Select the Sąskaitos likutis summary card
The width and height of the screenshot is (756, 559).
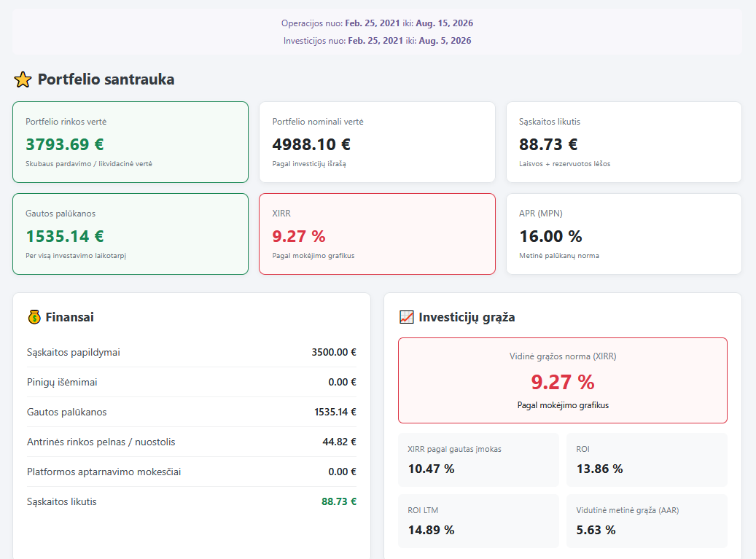pos(624,142)
